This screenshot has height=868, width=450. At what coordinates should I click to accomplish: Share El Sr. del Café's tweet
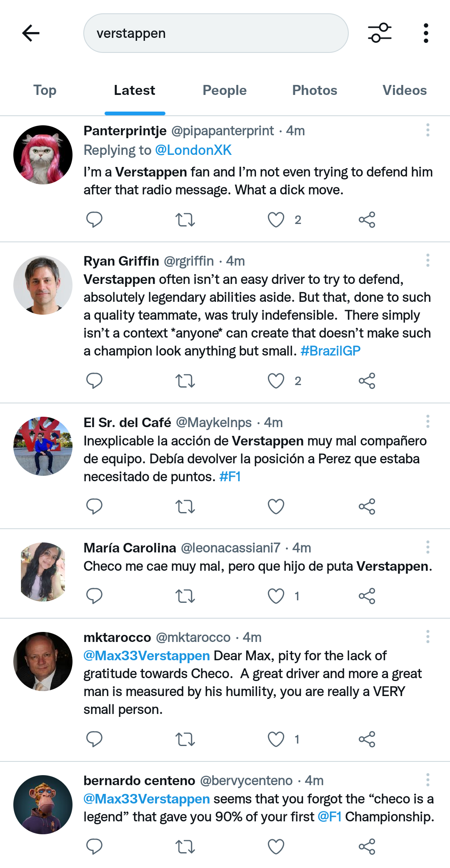tap(367, 507)
